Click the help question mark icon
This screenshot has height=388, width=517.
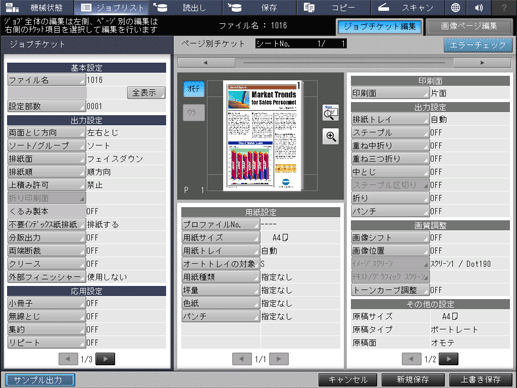(504, 7)
